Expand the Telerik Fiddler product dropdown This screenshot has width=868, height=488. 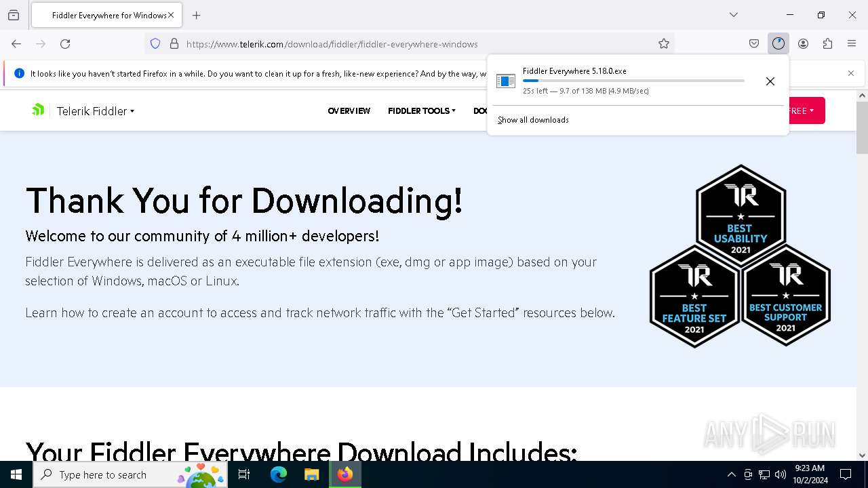point(96,111)
